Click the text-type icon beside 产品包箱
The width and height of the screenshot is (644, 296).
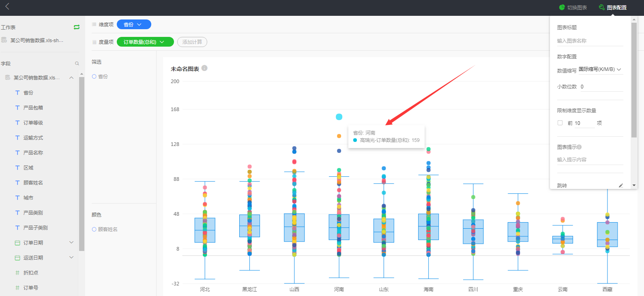point(17,108)
